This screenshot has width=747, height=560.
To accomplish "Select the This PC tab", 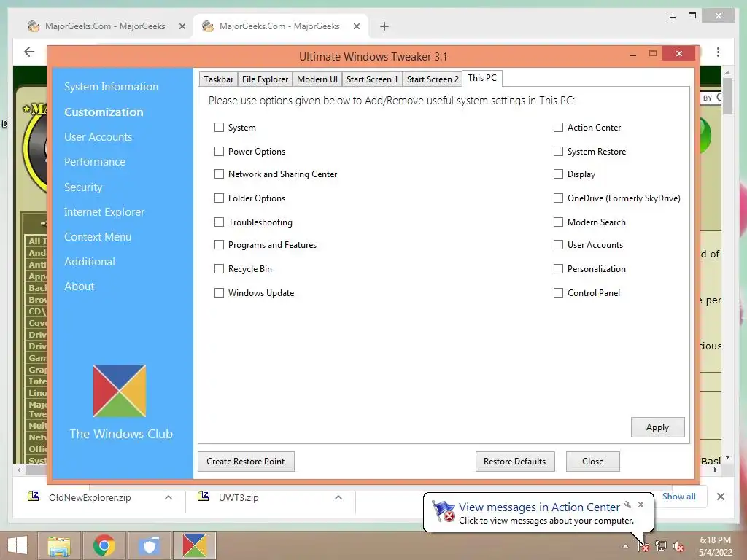I will click(x=482, y=78).
